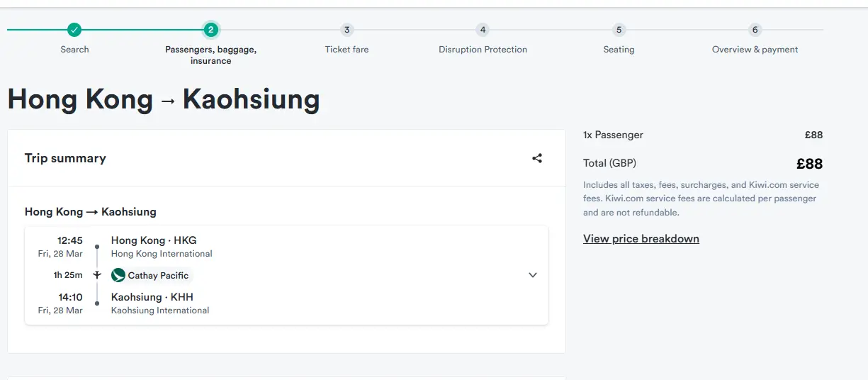Click the step 3 Ticket fare circle
The height and width of the screenshot is (380, 868).
[346, 30]
